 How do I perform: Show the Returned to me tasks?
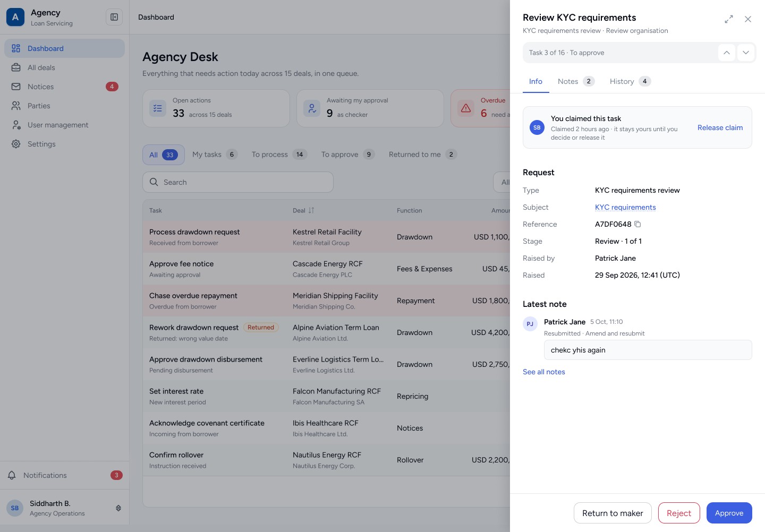point(423,155)
